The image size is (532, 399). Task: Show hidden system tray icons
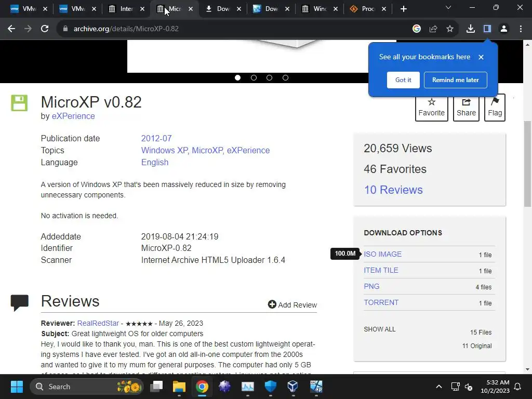[x=438, y=387]
